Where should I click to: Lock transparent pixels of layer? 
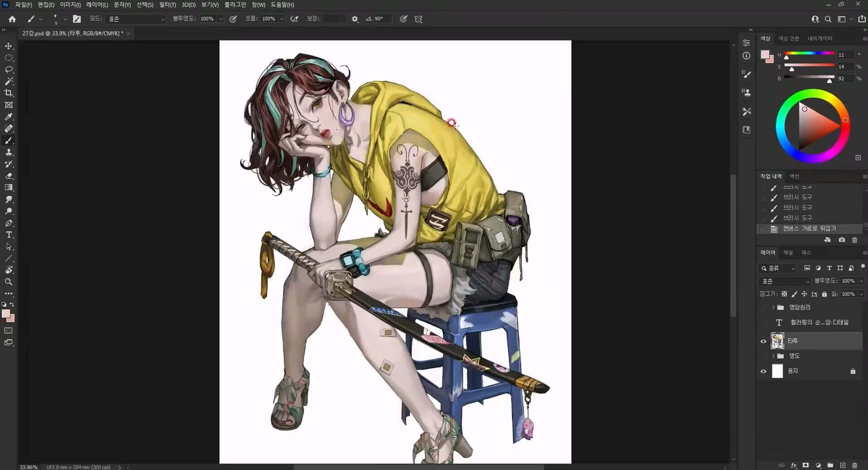[784, 294]
